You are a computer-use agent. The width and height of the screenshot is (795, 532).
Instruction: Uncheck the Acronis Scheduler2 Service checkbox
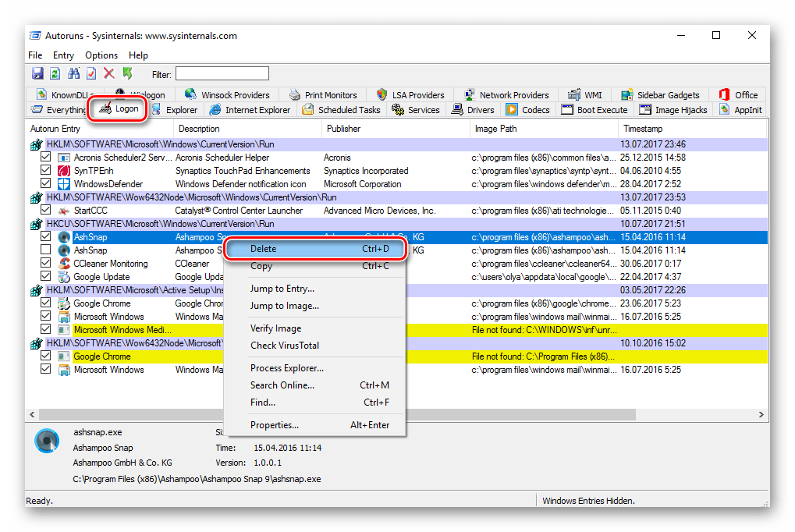click(x=46, y=158)
